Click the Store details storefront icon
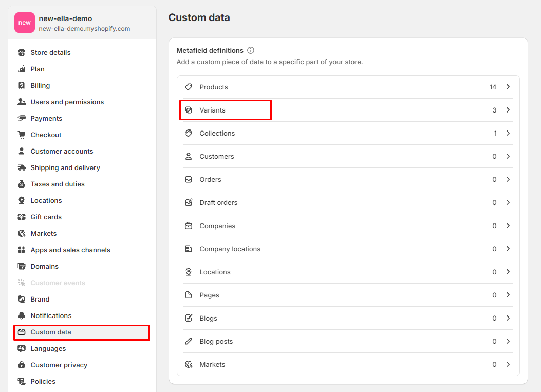The height and width of the screenshot is (392, 541). 22,52
